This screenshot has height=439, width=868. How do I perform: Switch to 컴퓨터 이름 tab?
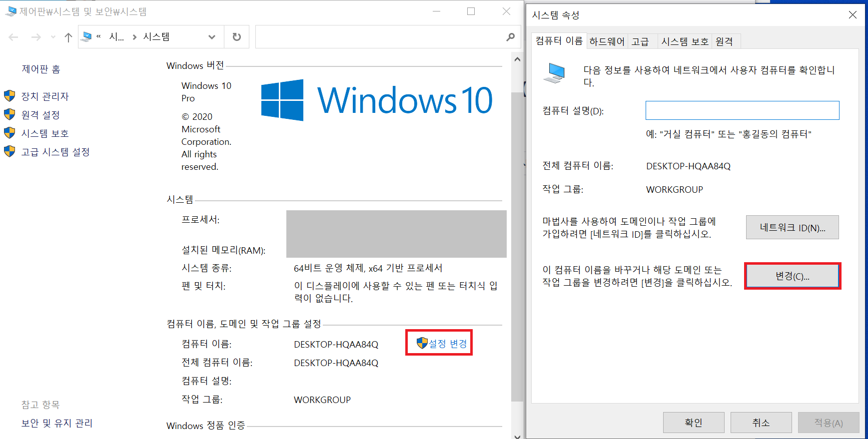point(559,40)
